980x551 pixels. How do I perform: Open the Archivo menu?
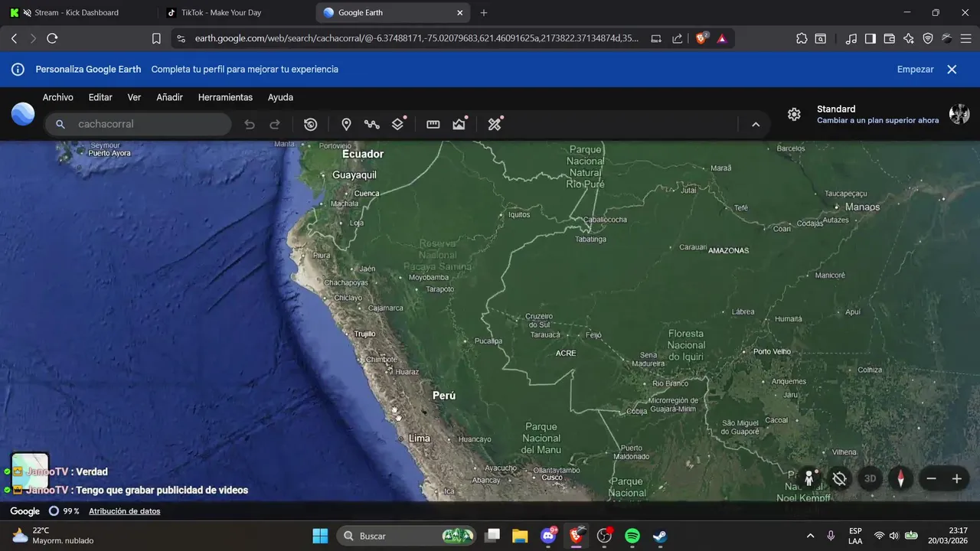tap(58, 97)
